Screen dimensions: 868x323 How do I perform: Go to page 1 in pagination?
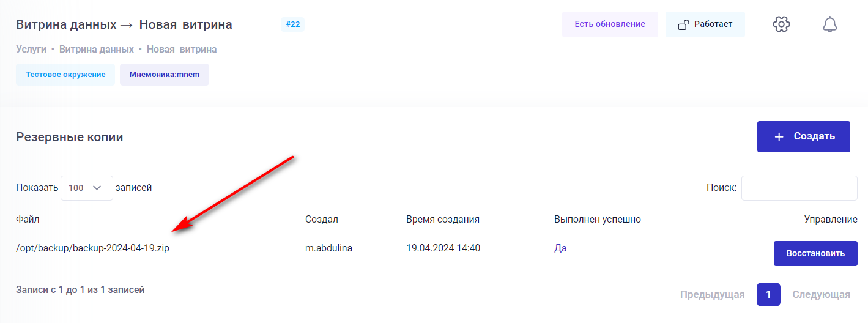pyautogui.click(x=768, y=295)
